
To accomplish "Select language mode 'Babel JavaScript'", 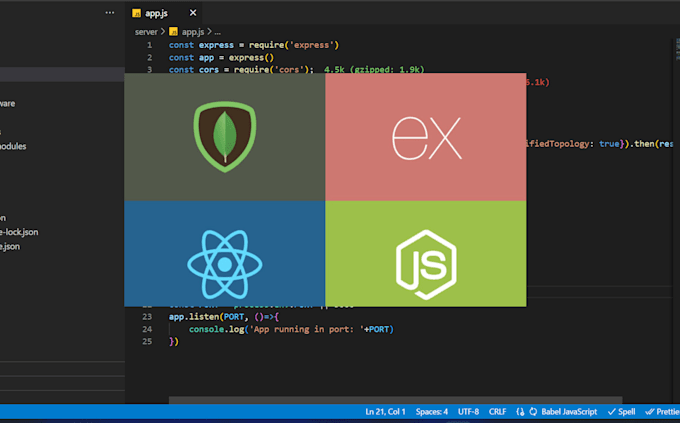I will coord(569,411).
